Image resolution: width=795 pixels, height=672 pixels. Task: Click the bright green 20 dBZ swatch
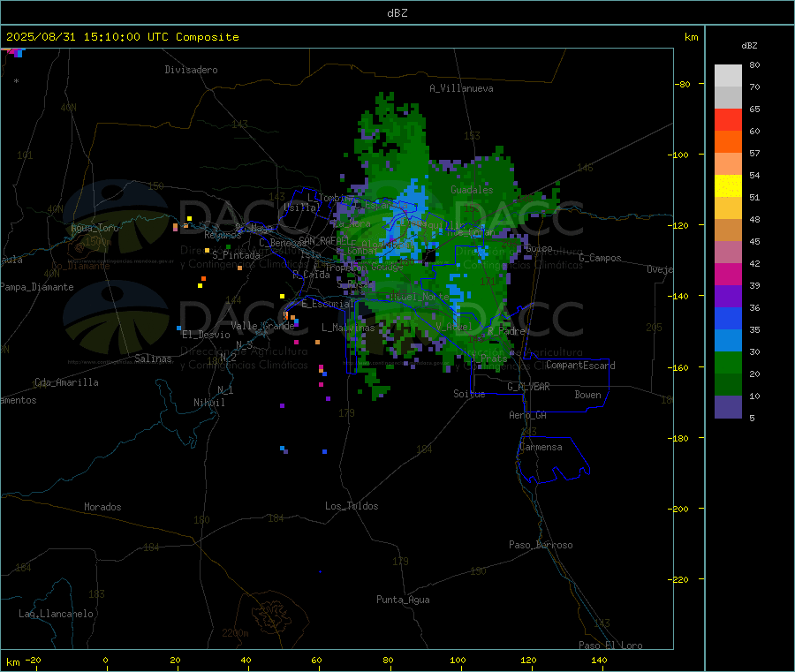click(x=728, y=362)
